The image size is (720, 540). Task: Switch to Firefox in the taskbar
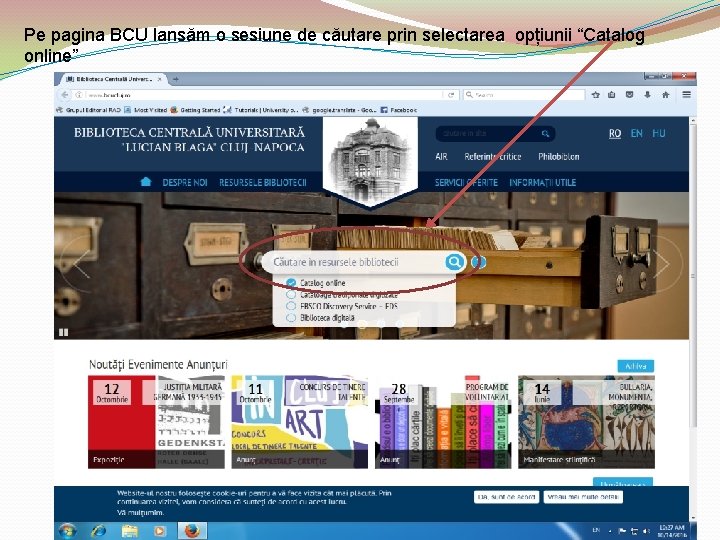click(x=192, y=531)
